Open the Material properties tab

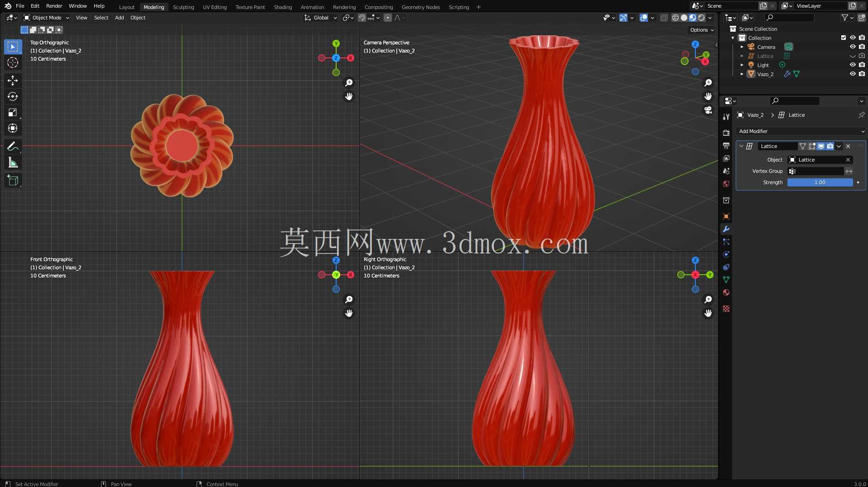coord(726,292)
